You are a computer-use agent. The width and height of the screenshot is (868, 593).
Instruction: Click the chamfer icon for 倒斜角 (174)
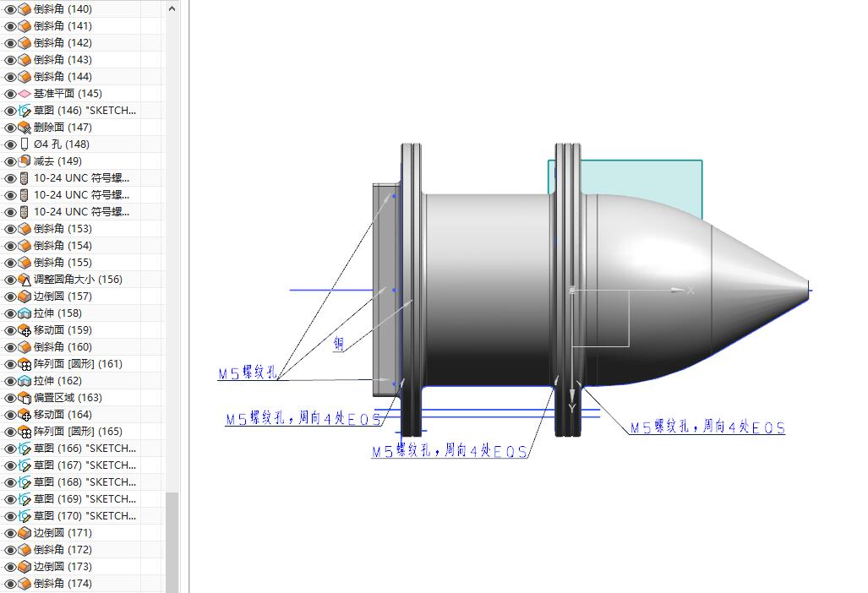click(x=25, y=584)
